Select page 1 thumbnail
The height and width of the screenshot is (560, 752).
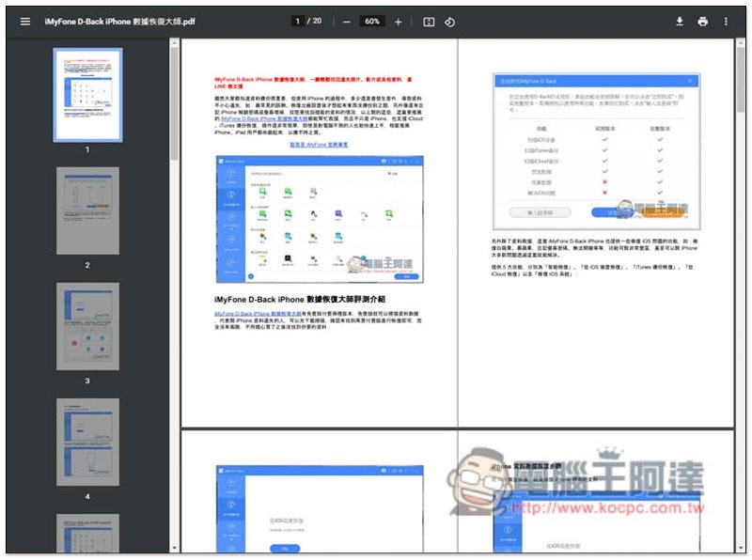(87, 95)
